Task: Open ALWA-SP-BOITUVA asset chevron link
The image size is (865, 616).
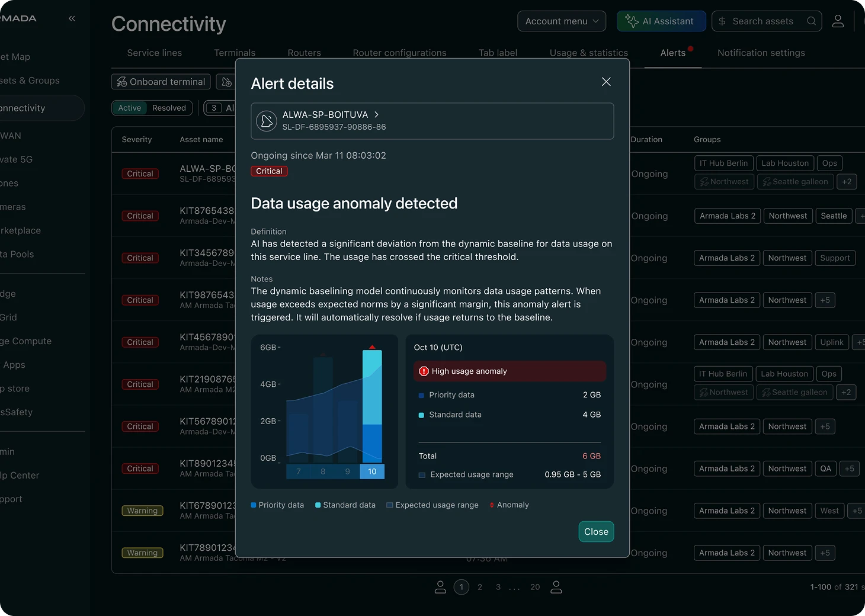Action: pos(376,114)
